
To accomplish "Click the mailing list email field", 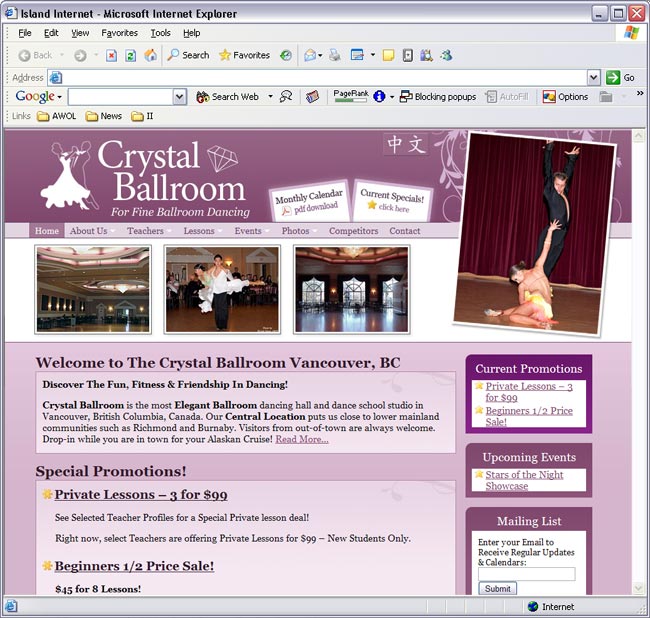I will tap(526, 574).
